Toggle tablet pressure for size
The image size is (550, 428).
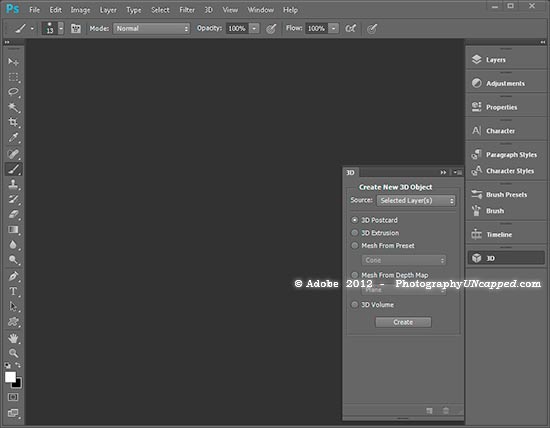372,28
